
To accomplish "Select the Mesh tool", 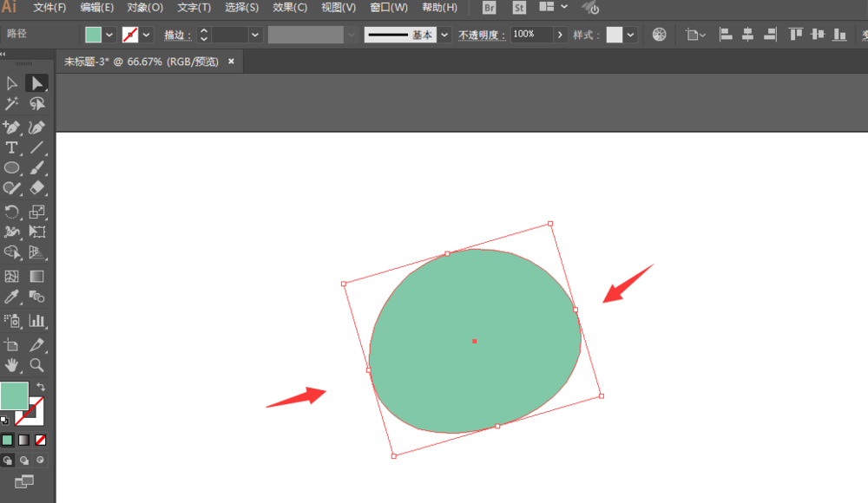I will [11, 276].
